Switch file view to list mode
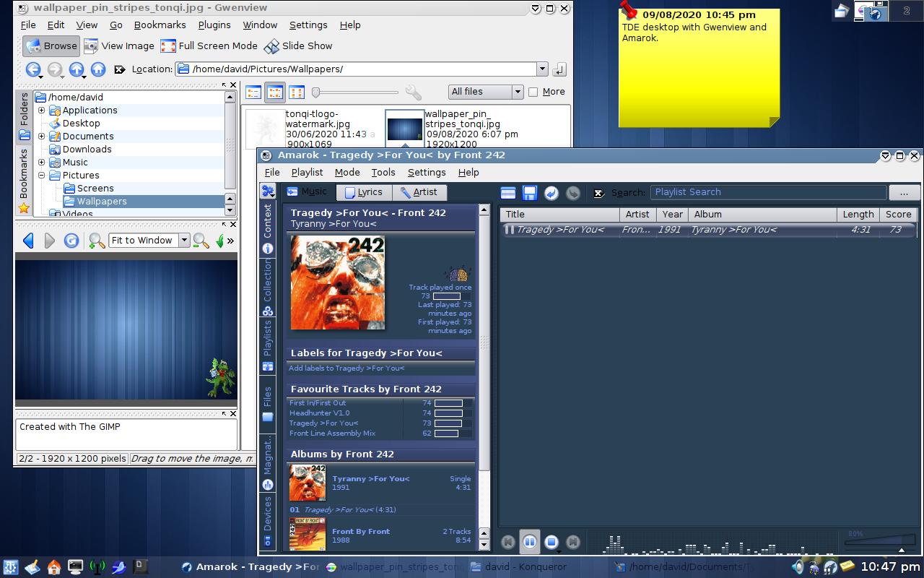924x578 pixels. point(253,92)
